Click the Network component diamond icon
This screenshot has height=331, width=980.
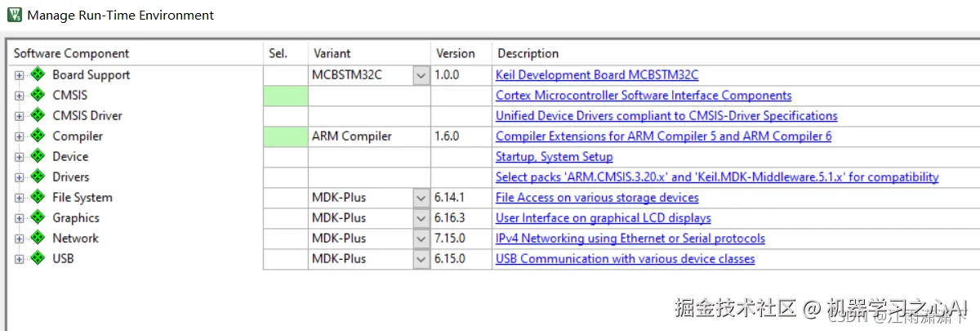[37, 238]
